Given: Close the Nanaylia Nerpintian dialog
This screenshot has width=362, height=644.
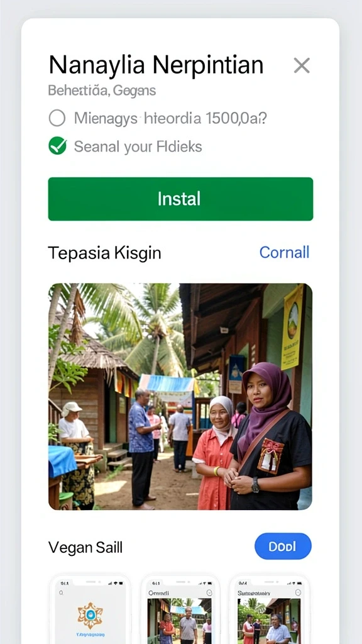Looking at the screenshot, I should [x=302, y=65].
